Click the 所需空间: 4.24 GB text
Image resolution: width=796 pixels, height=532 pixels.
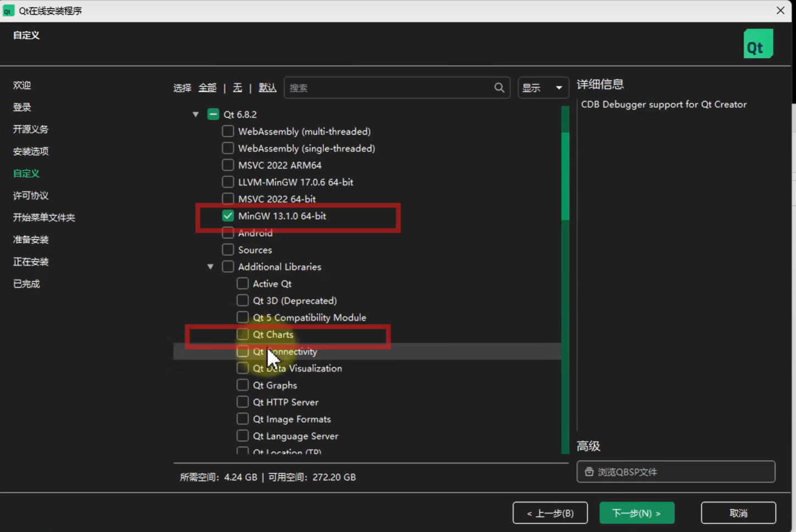pos(219,477)
